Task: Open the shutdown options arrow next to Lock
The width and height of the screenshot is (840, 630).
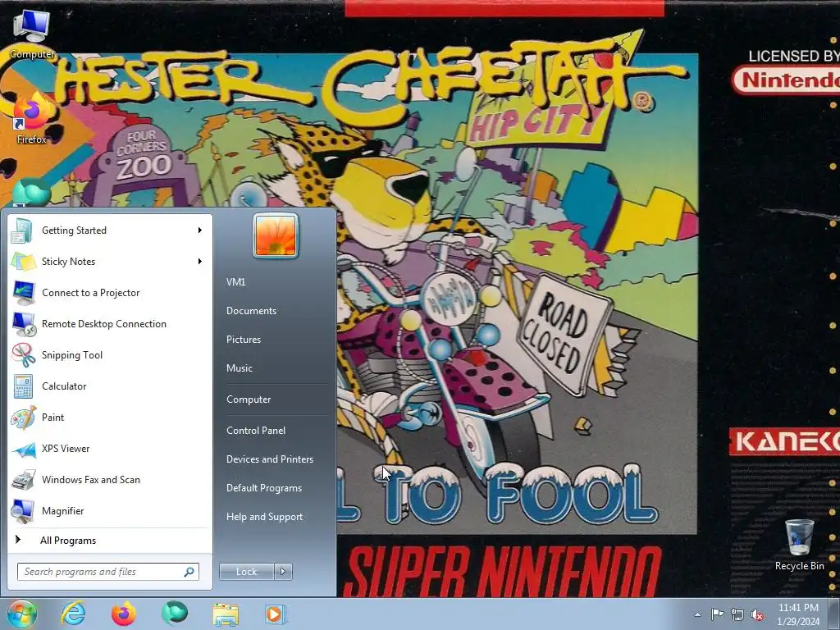Action: [x=283, y=572]
